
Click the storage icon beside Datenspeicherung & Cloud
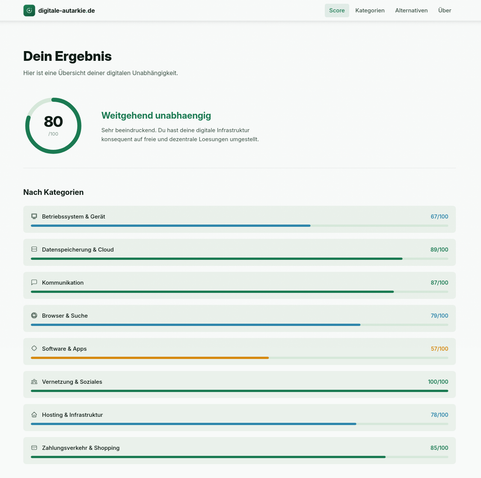coord(34,249)
